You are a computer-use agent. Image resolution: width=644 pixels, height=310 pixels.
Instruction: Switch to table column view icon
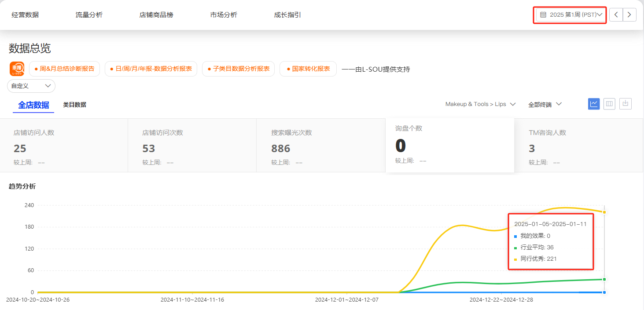[x=609, y=104]
